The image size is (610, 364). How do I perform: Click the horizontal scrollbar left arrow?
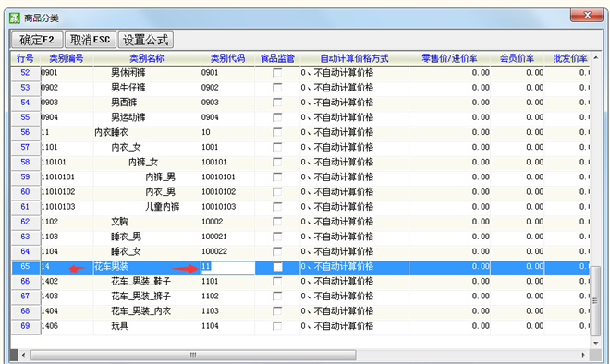(x=23, y=355)
